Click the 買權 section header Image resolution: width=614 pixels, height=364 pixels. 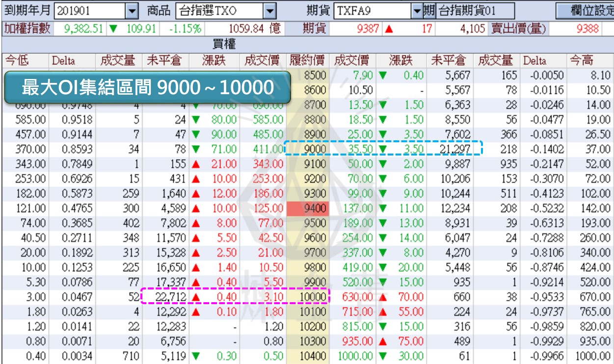pos(224,45)
